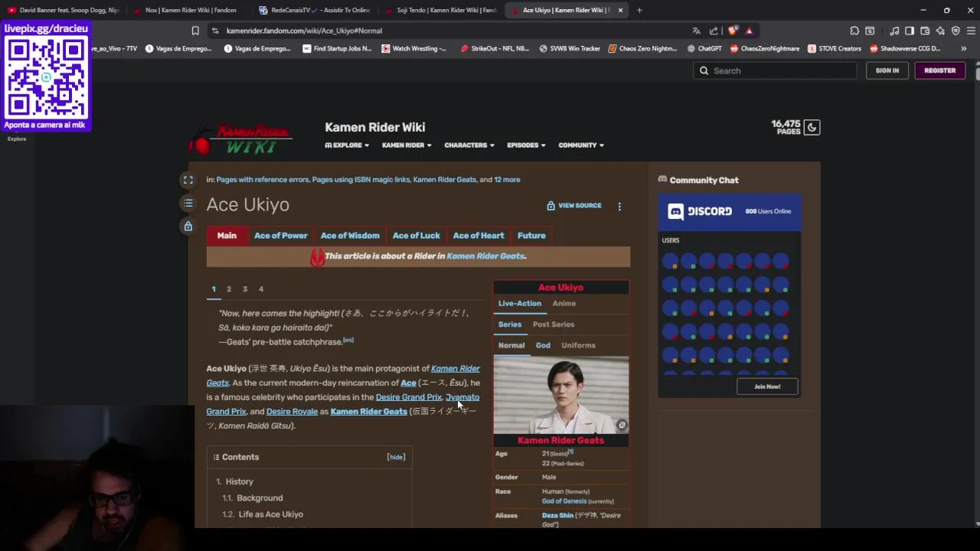Click the Brave VPN shield icon

point(955,31)
